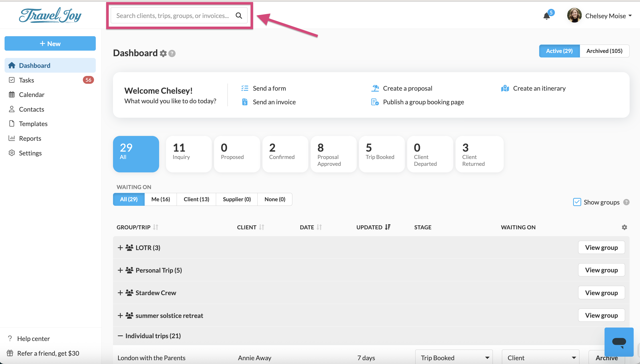Image resolution: width=640 pixels, height=364 pixels.
Task: Switch to Archived (105) tab
Action: pos(604,51)
